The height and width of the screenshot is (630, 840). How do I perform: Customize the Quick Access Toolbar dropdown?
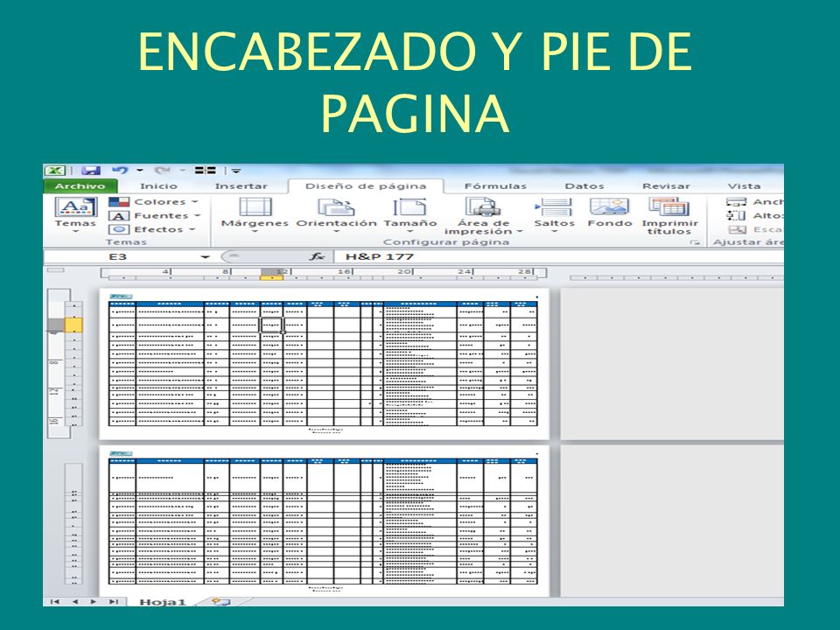point(235,171)
